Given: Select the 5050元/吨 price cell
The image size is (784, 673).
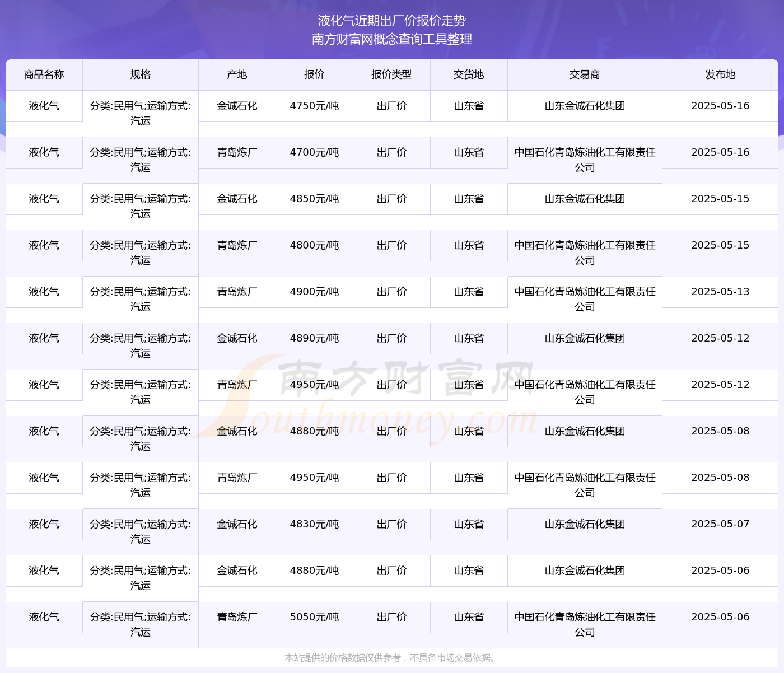Looking at the screenshot, I should (x=315, y=617).
